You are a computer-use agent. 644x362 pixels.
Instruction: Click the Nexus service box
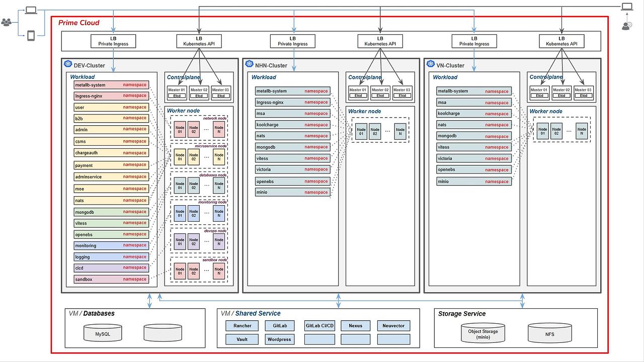pyautogui.click(x=355, y=326)
